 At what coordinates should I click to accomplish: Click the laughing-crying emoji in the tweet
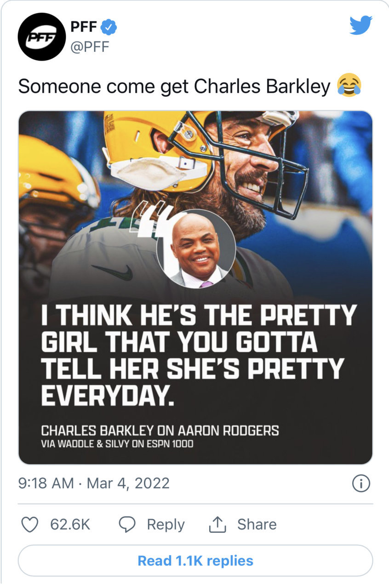[349, 86]
